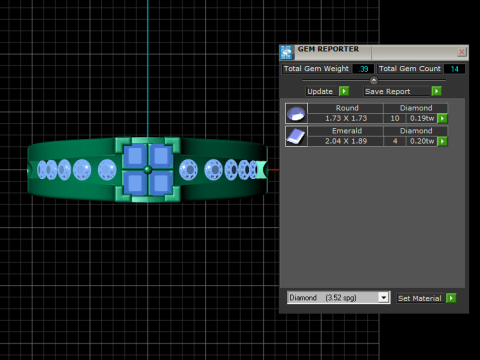Close the Gem Reporter panel
The image size is (480, 360).
click(462, 52)
